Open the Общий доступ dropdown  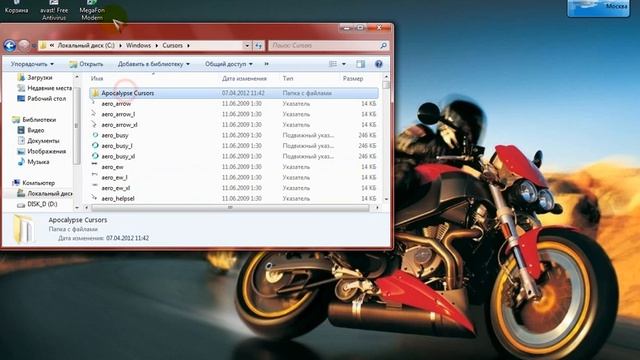pos(229,64)
